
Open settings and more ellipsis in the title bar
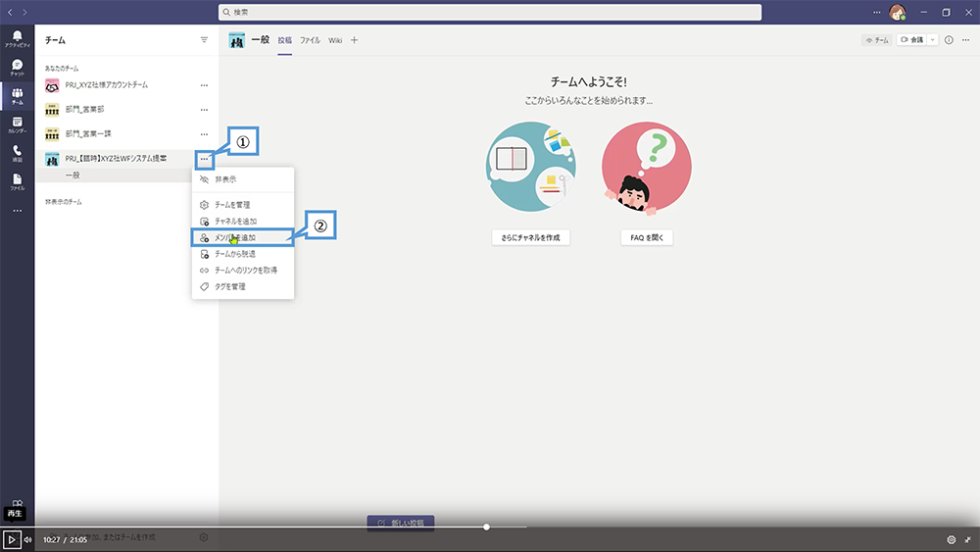(x=876, y=12)
